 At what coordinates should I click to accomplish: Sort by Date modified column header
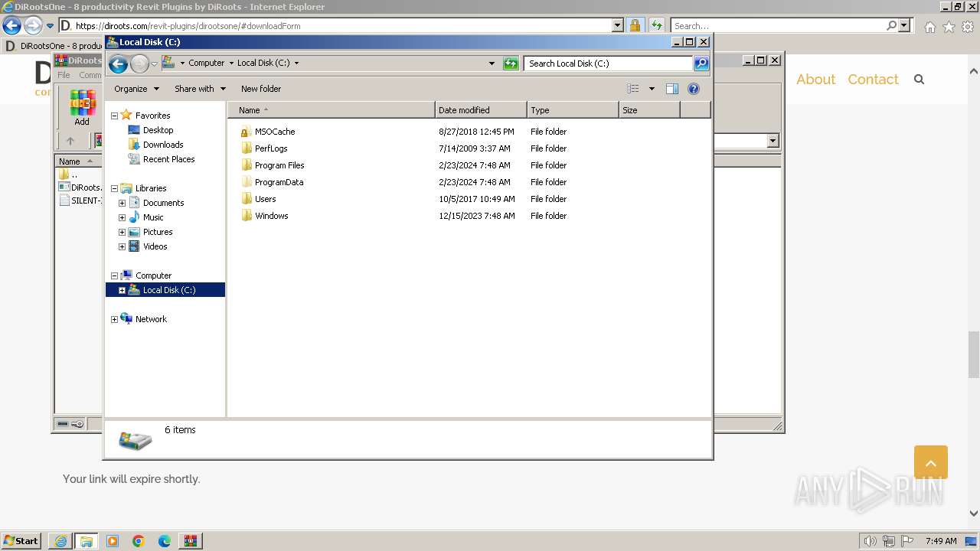point(481,110)
